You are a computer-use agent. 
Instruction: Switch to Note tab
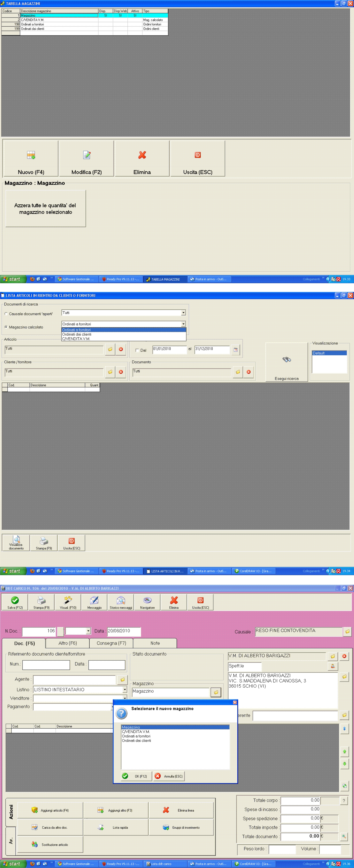tap(155, 643)
